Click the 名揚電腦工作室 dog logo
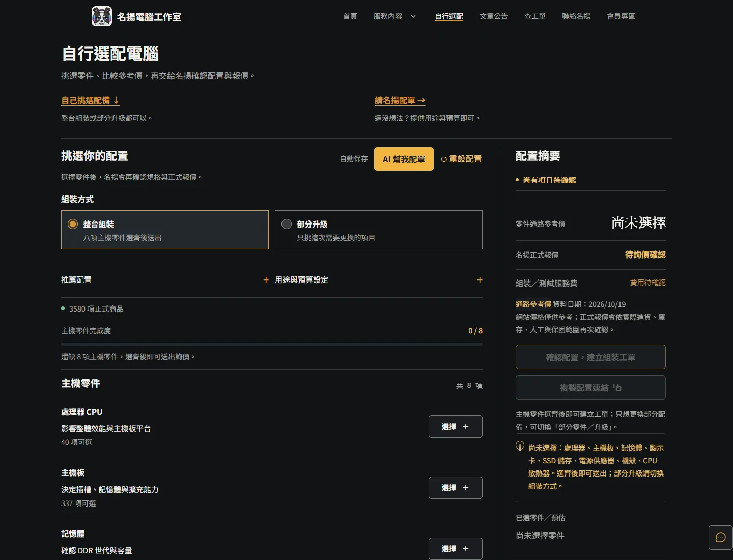733x560 pixels. point(102,16)
